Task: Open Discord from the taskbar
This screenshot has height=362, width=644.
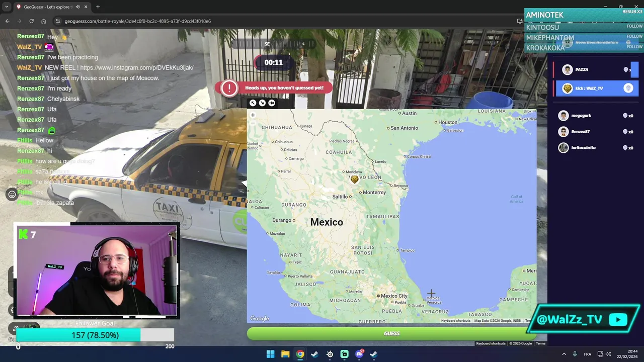Action: [359, 354]
